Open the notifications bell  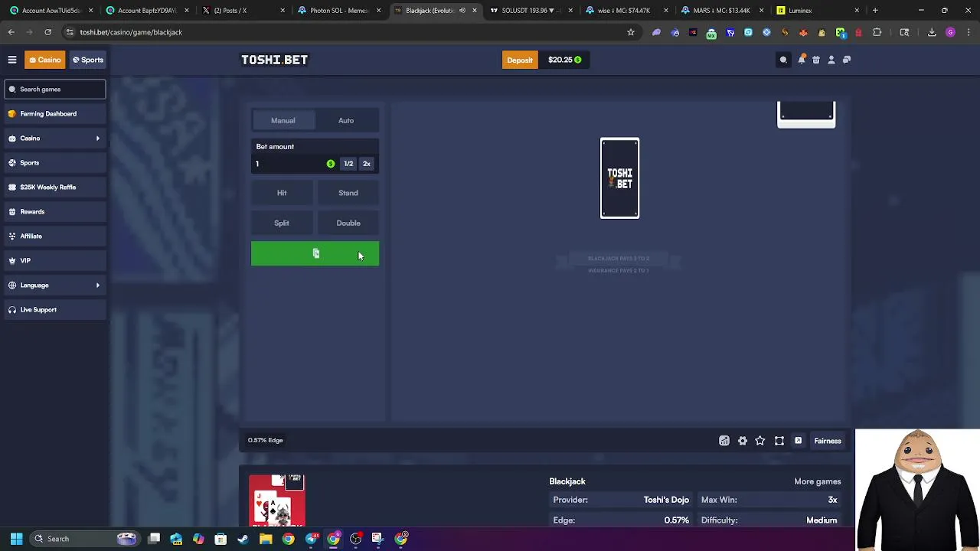[x=802, y=60]
